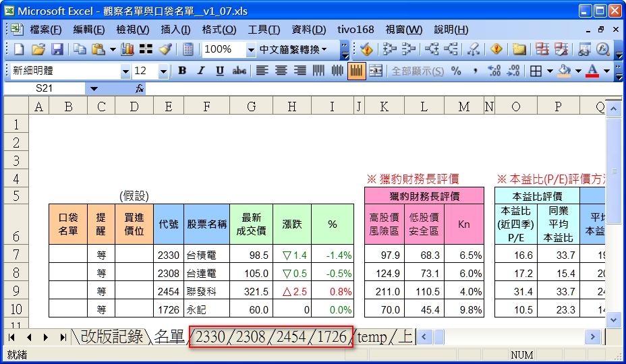Viewport: 626px width, 364px height.
Task: Align text right
Action: pos(300,71)
